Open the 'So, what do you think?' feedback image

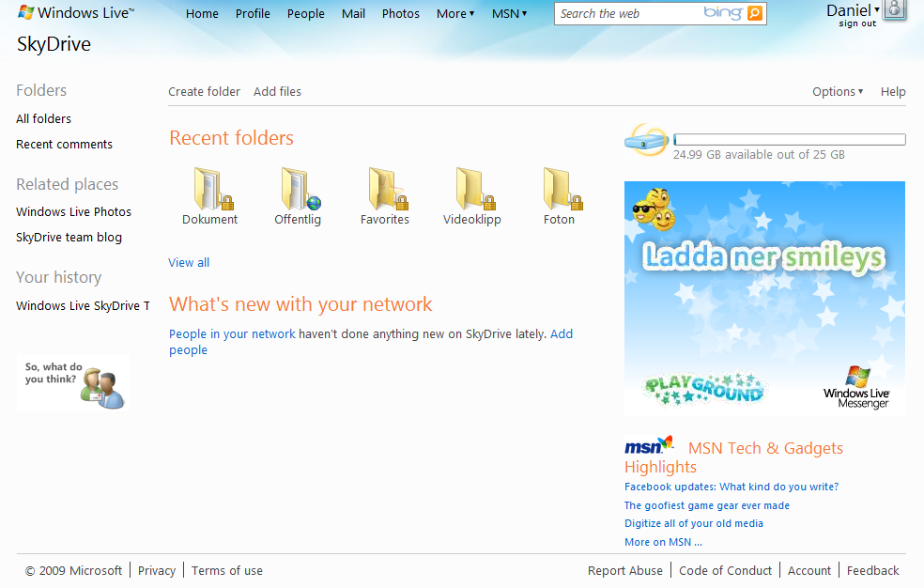point(73,383)
